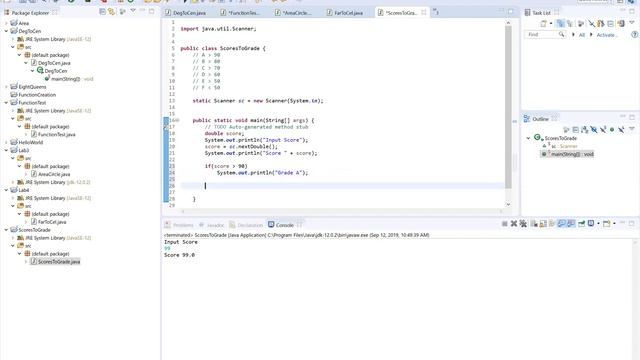Click New Task icon in Task List

pyautogui.click(x=543, y=24)
